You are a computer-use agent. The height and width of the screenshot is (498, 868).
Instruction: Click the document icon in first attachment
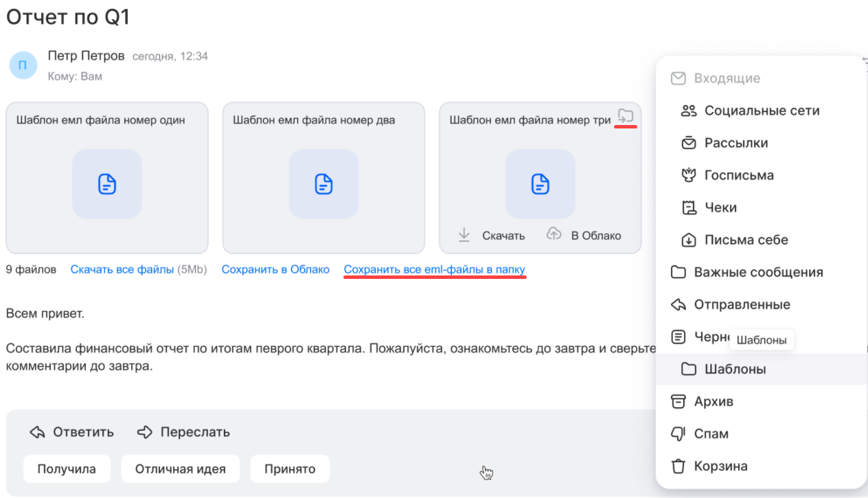(x=107, y=184)
